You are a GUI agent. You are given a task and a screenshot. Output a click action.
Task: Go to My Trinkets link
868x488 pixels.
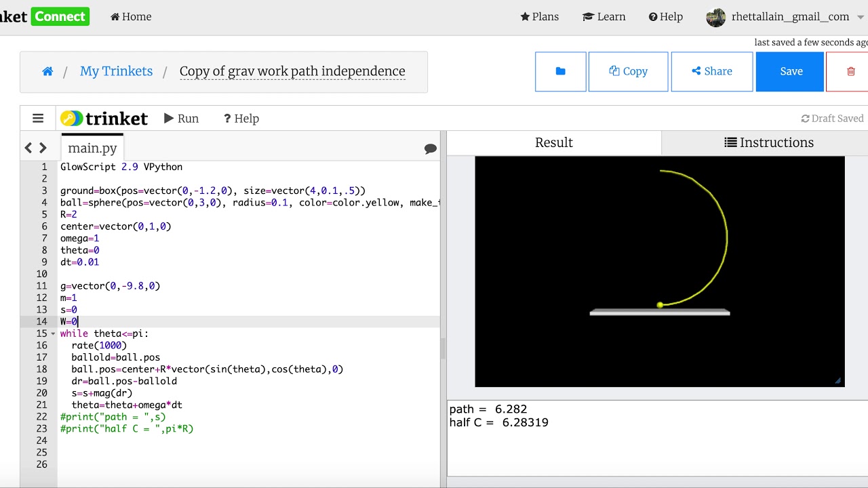(116, 71)
